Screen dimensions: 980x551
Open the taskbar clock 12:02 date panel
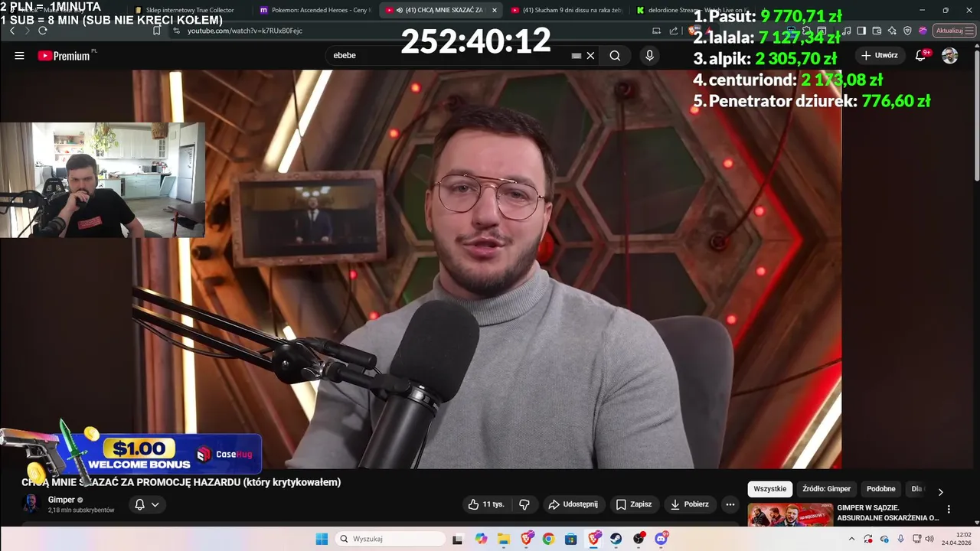coord(957,539)
